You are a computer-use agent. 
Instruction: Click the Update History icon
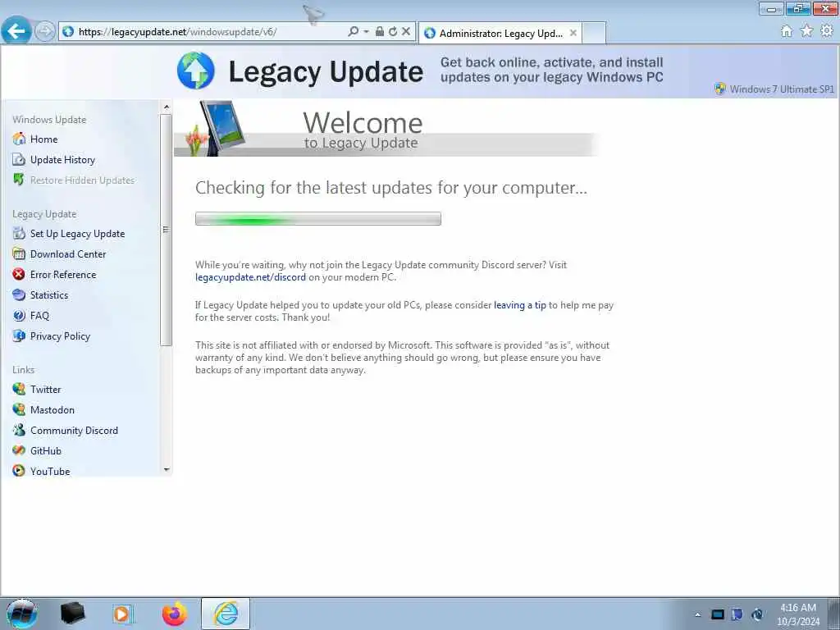(19, 159)
